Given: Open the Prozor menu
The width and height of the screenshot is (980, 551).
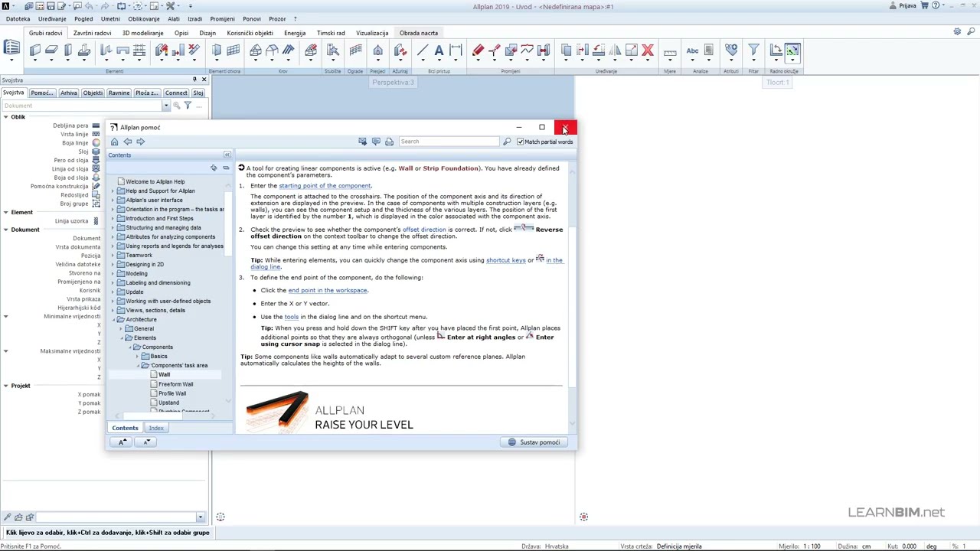Looking at the screenshot, I should point(277,19).
